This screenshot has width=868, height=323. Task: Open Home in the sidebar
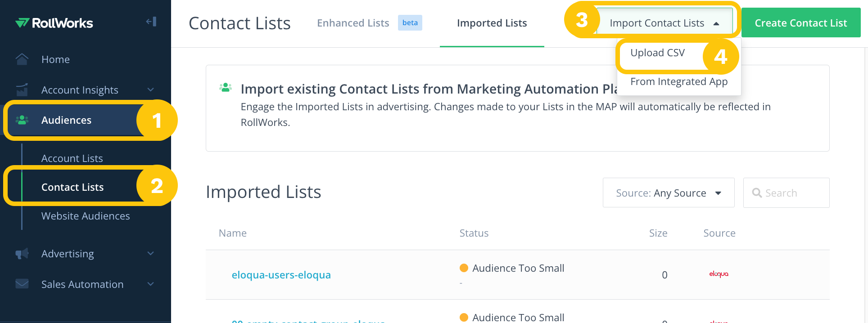click(55, 59)
